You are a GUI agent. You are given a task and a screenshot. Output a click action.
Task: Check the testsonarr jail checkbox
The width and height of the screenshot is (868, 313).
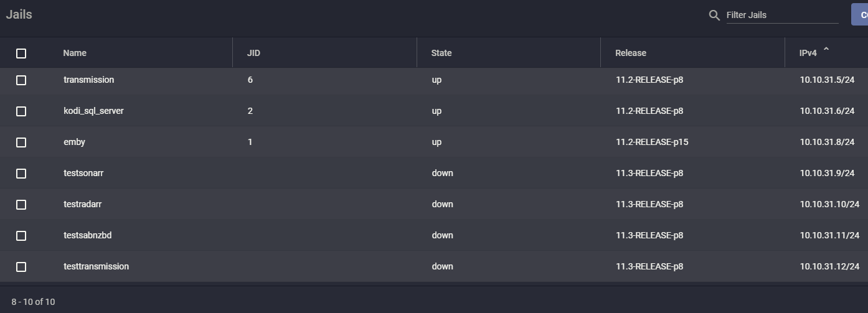pyautogui.click(x=21, y=174)
